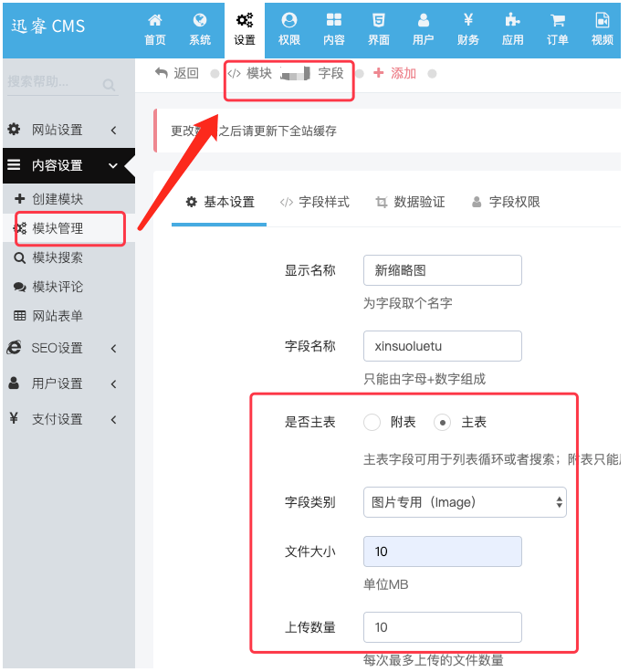Click the search magnifier in sidebar
629x672 pixels.
click(109, 85)
